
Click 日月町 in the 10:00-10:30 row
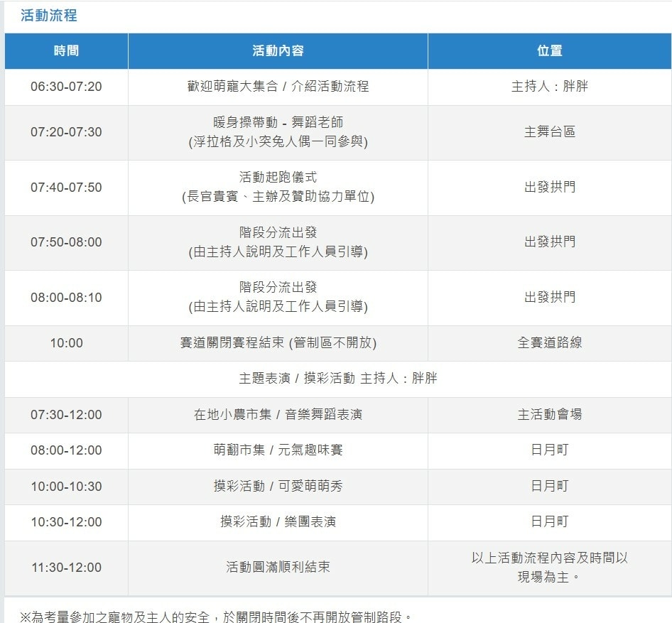coord(549,487)
